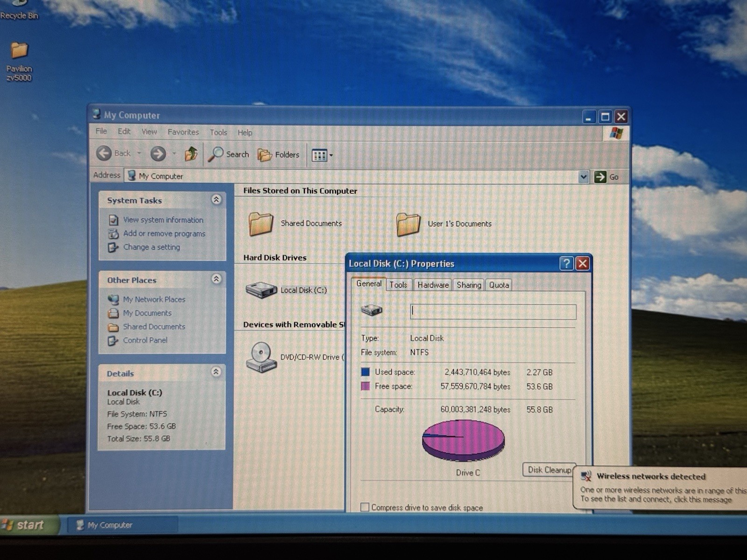Click My Computer taskbar button
Screen dimensions: 747x560
click(x=122, y=525)
